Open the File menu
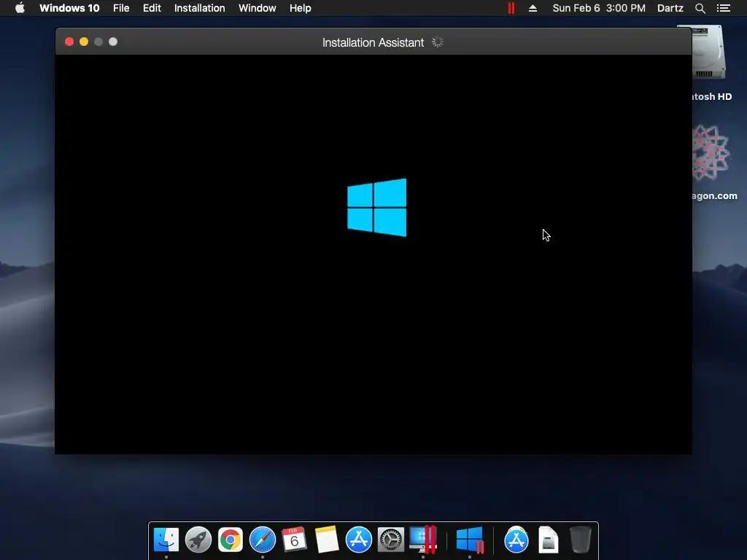 pos(121,8)
